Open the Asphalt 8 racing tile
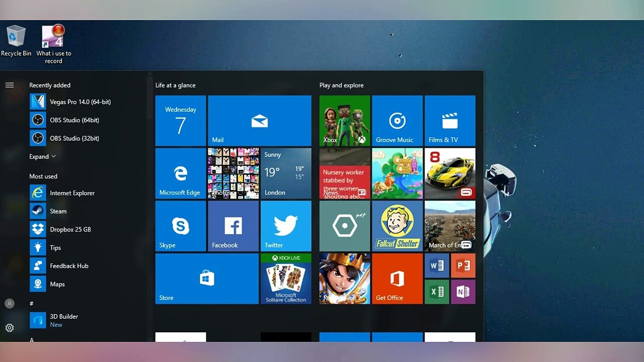 click(x=450, y=173)
